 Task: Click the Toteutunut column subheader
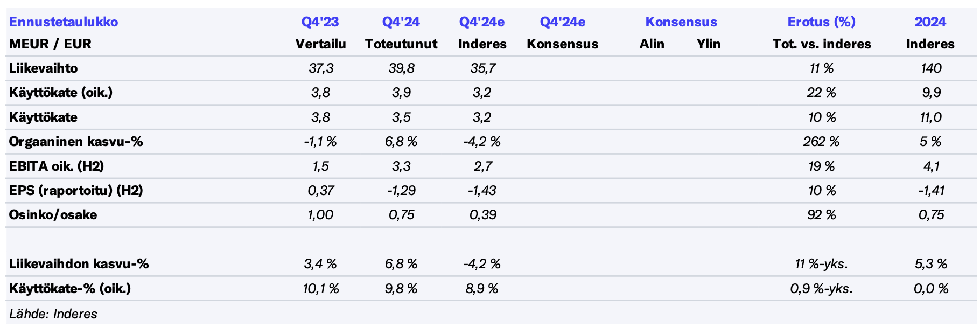click(x=401, y=44)
